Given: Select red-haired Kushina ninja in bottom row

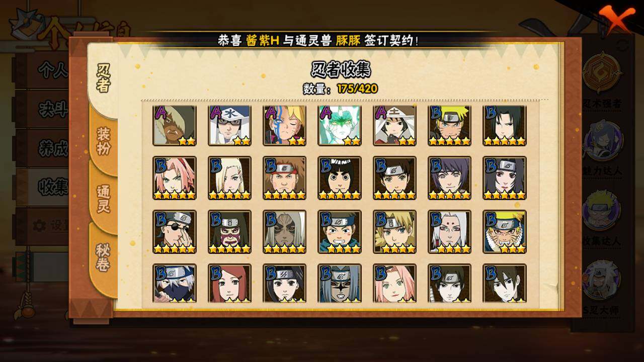Looking at the screenshot, I should coord(229,284).
